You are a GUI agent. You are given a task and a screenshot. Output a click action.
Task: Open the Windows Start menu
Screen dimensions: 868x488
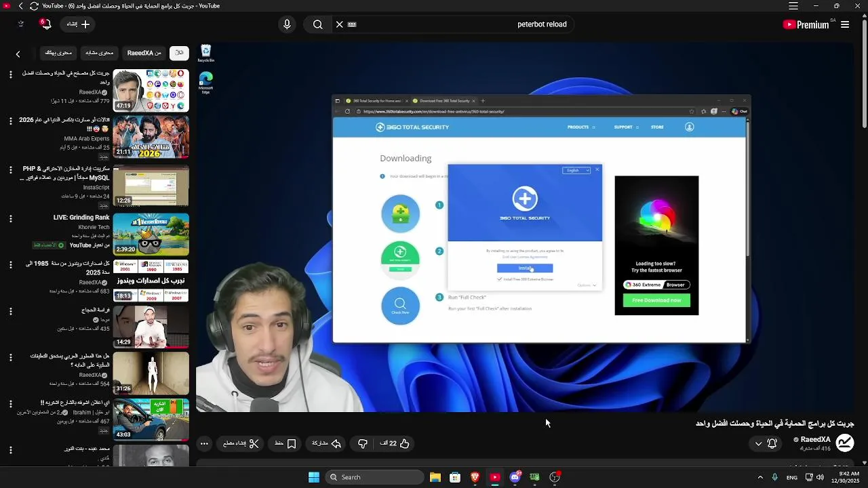tap(314, 477)
